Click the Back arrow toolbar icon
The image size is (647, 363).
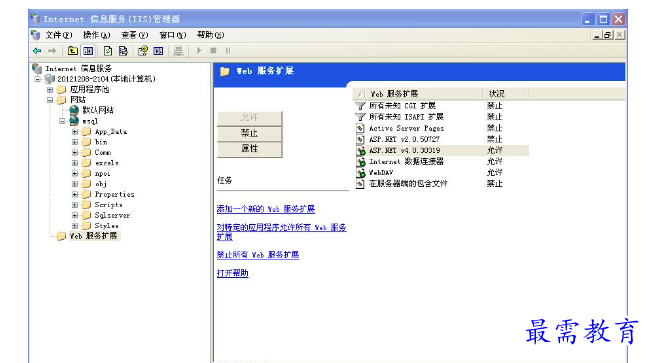coord(37,51)
